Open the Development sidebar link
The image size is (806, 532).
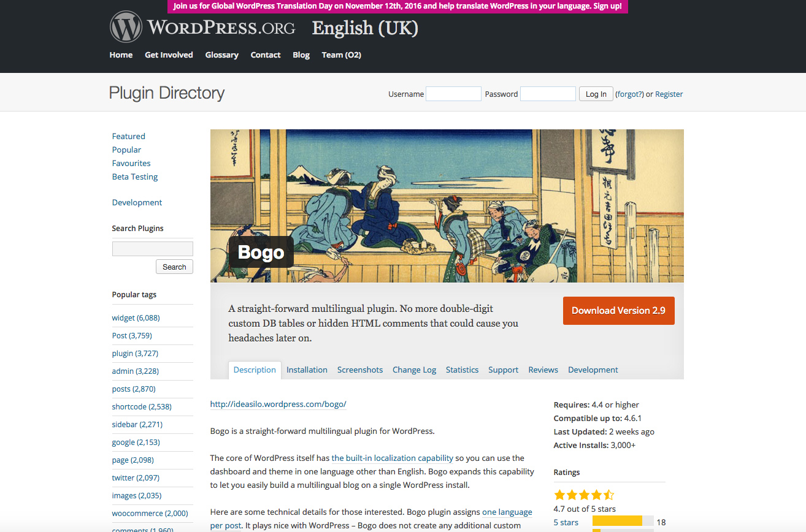[137, 202]
